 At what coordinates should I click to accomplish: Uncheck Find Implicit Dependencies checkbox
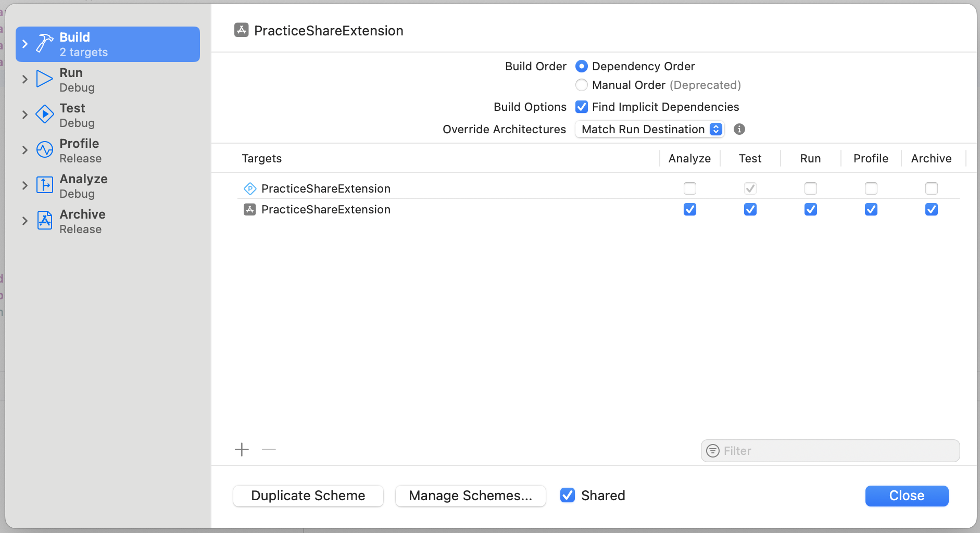tap(582, 107)
